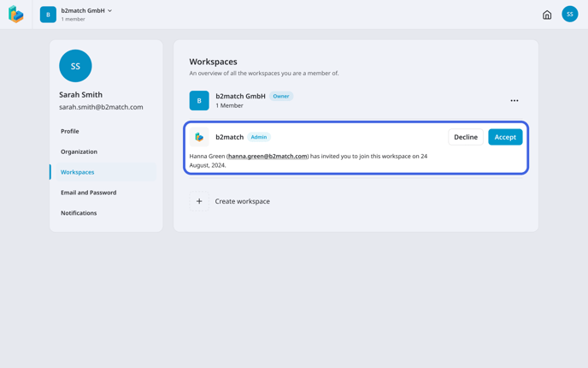Click the b2match invitation workspace logo
Image resolution: width=588 pixels, height=368 pixels.
(199, 137)
